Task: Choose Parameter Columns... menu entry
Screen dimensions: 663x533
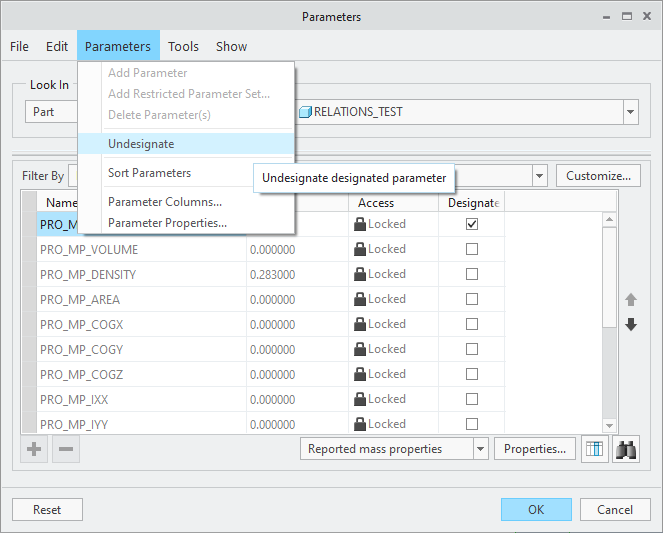Action: click(165, 202)
